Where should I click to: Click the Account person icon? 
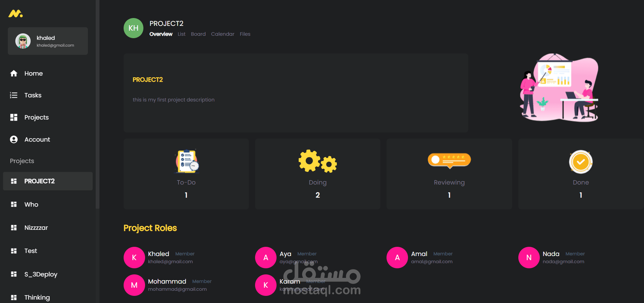click(14, 140)
